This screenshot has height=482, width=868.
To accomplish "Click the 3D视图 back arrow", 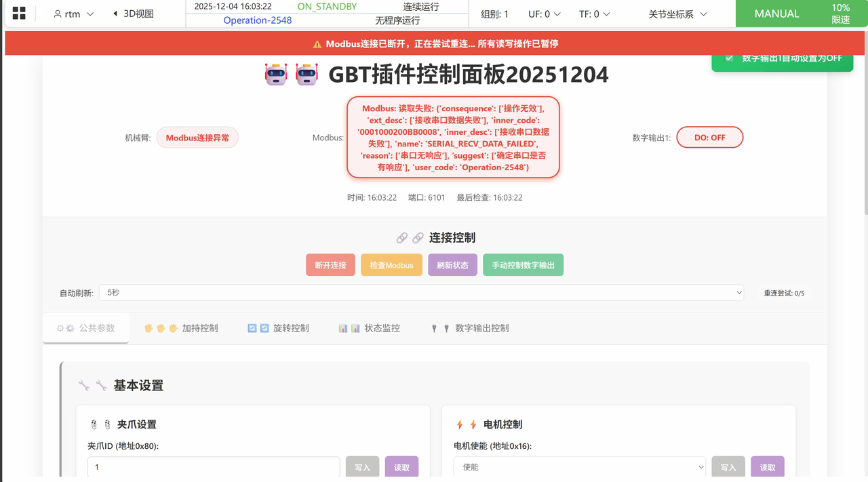I will (x=115, y=14).
